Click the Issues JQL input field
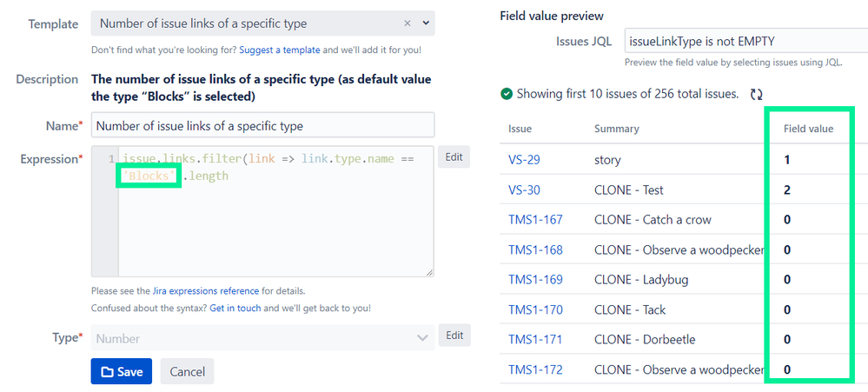Screen dimensions: 868x392 click(x=745, y=41)
